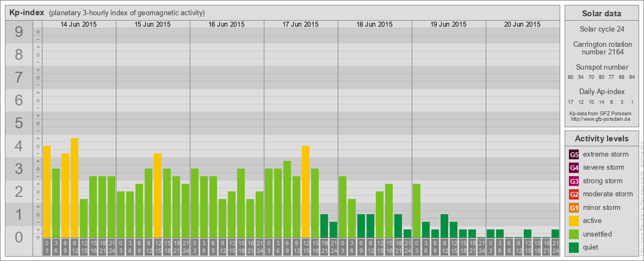Click the yellow 'active' legend swatch
Screen dimensions: 644x261
[x=574, y=221]
